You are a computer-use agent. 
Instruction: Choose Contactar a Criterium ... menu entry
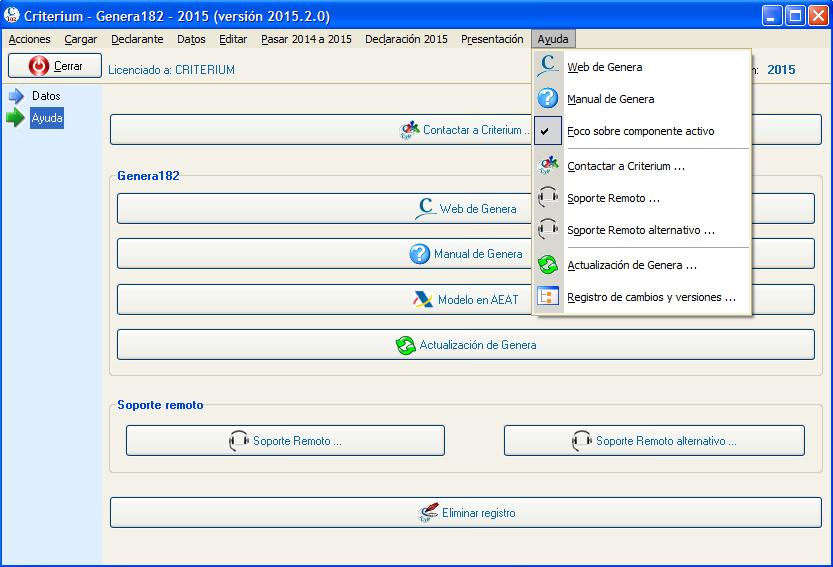point(642,166)
